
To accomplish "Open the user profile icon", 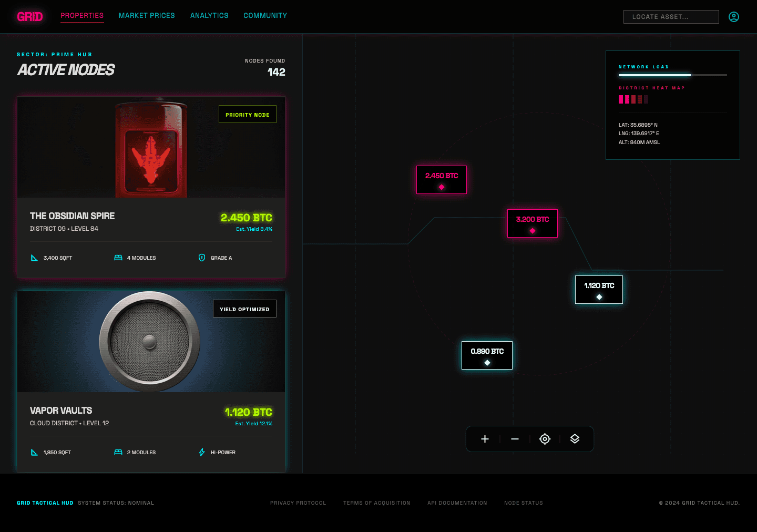I will (x=734, y=17).
